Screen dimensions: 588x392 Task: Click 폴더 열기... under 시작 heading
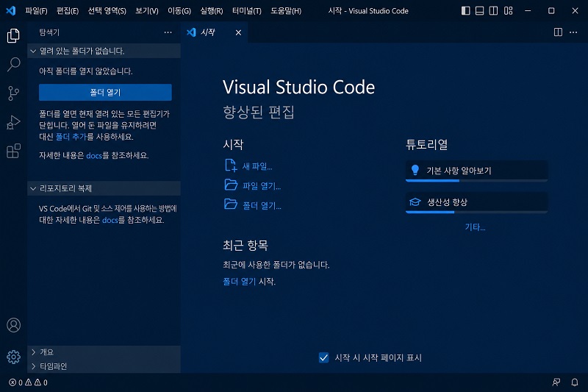[x=253, y=206]
